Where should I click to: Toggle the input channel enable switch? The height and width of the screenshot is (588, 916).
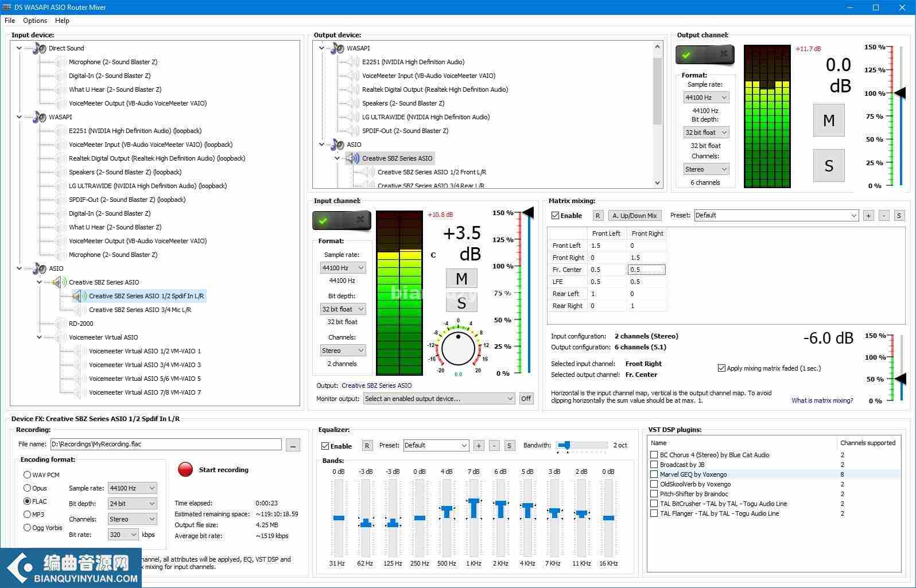341,220
